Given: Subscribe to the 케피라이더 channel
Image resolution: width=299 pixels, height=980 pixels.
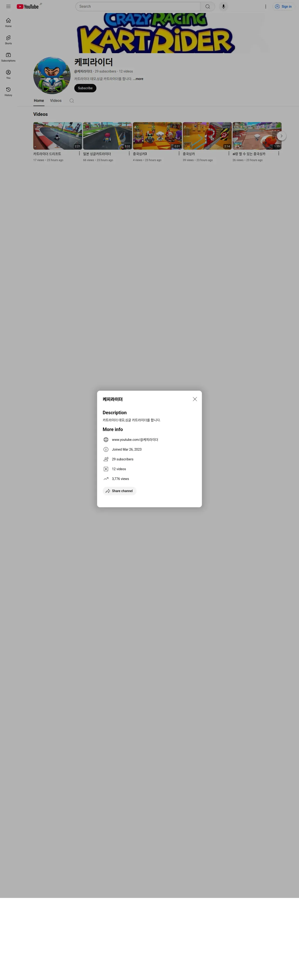Looking at the screenshot, I should (x=85, y=88).
